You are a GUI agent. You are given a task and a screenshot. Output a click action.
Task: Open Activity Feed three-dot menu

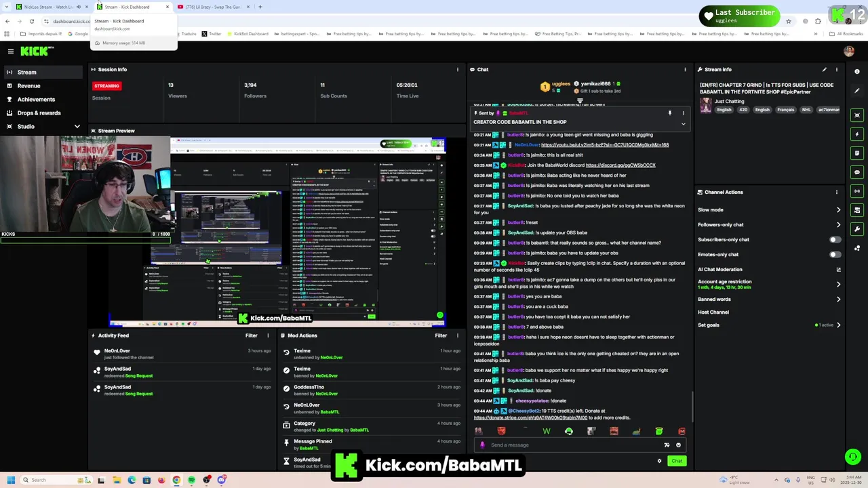[x=268, y=335]
